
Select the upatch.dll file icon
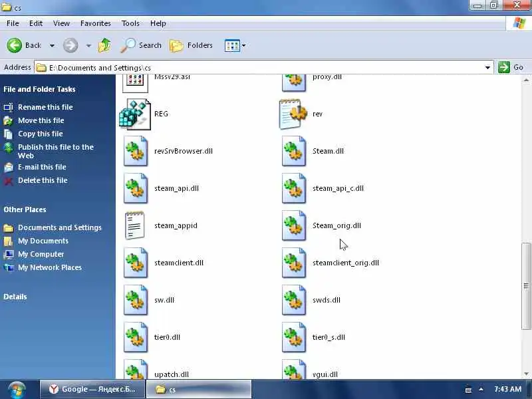(136, 369)
